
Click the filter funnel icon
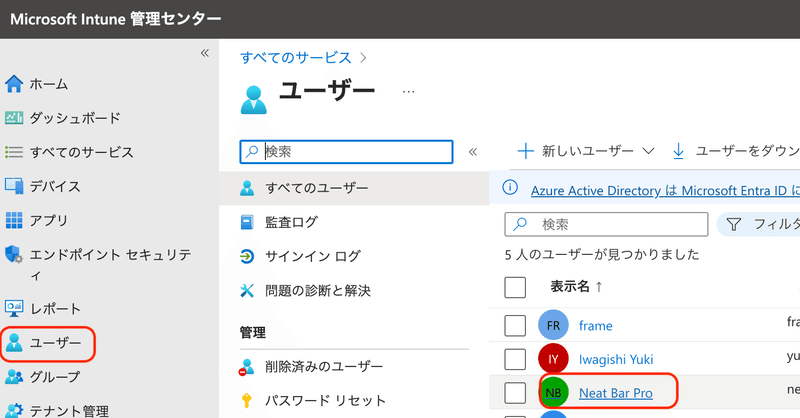point(733,224)
